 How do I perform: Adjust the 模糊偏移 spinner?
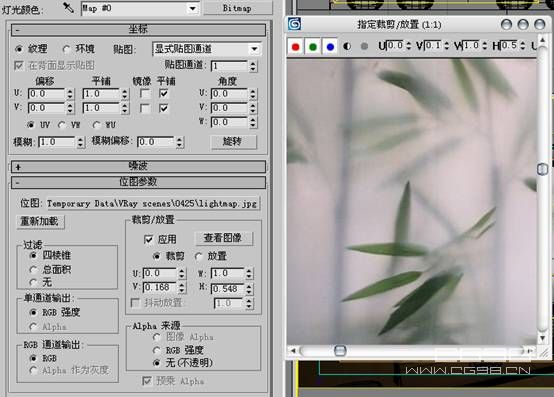(179, 142)
